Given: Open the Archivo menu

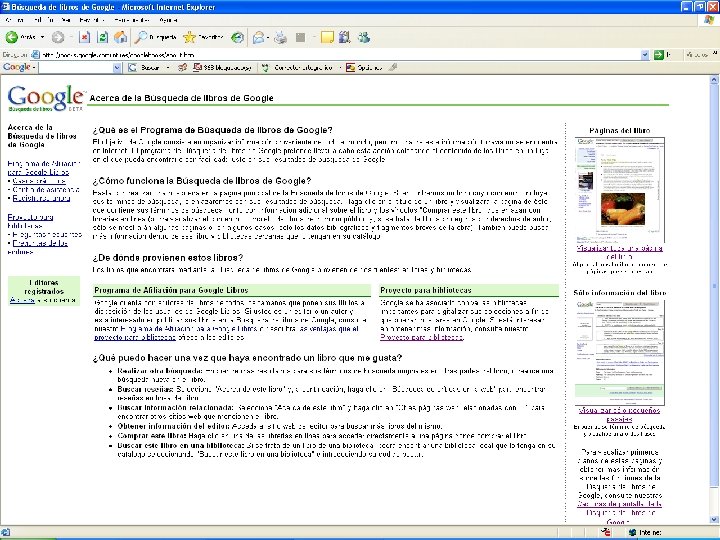Looking at the screenshot, I should 15,20.
